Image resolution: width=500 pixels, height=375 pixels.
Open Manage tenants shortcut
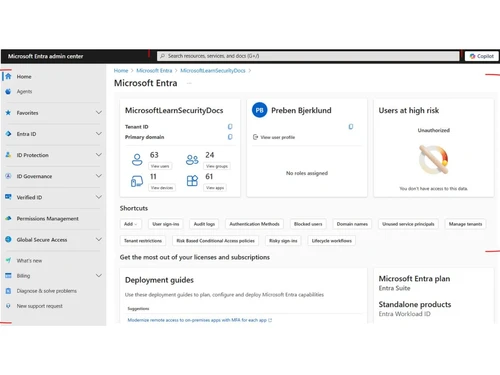tap(465, 224)
